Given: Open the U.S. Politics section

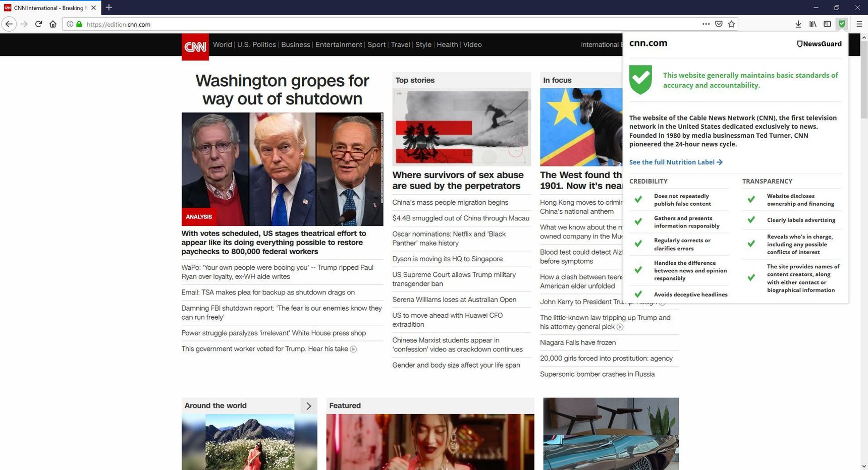Looking at the screenshot, I should click(256, 44).
